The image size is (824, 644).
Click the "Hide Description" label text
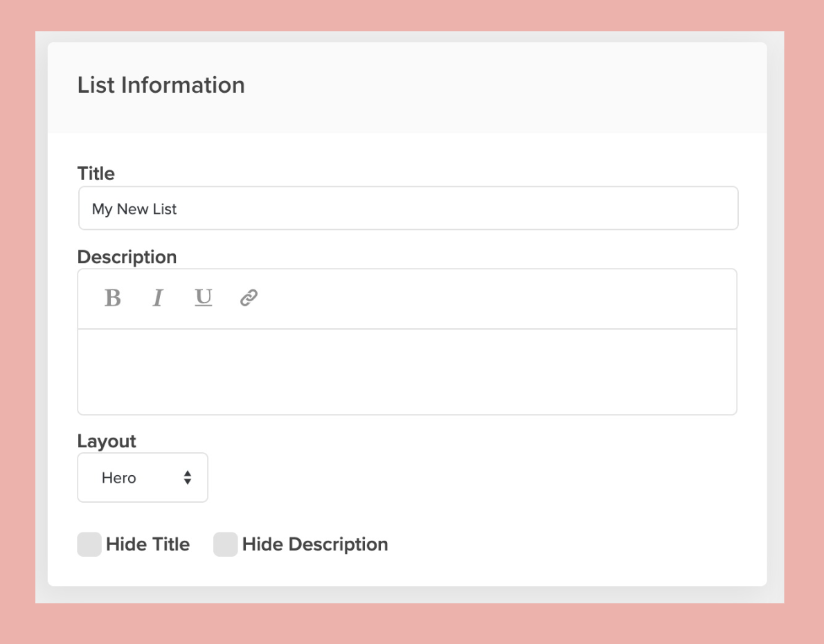pyautogui.click(x=315, y=544)
